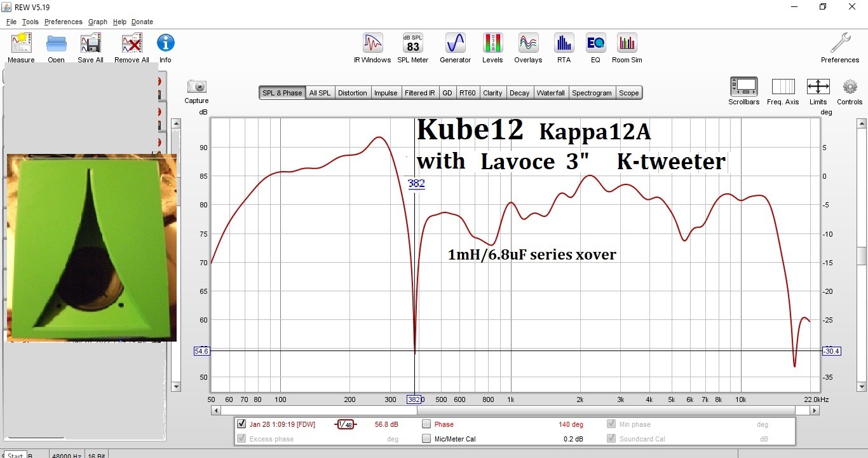Open the Room Sim tool
Image resolution: width=868 pixels, height=458 pixels.
click(x=627, y=43)
